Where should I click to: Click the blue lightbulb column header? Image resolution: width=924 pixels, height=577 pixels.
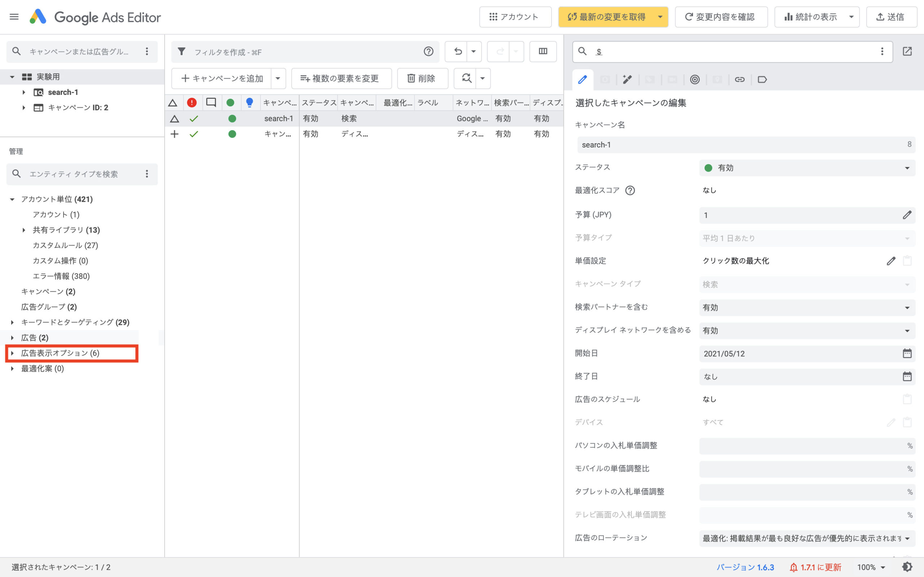tap(249, 103)
